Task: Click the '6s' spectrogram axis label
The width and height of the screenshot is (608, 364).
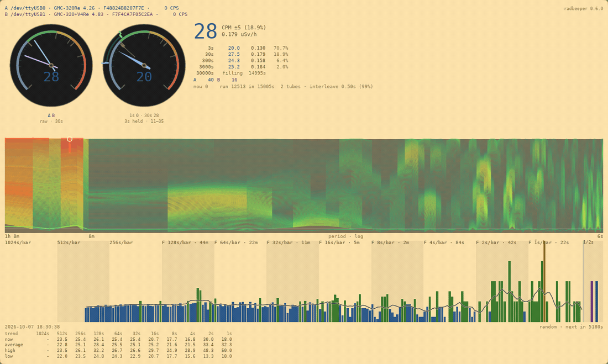Action: coord(600,236)
